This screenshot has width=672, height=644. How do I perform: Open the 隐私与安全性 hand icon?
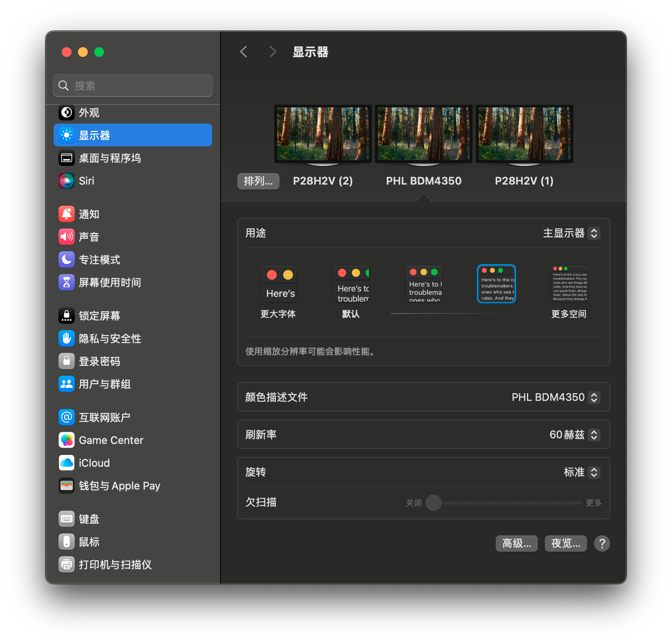[x=67, y=338]
